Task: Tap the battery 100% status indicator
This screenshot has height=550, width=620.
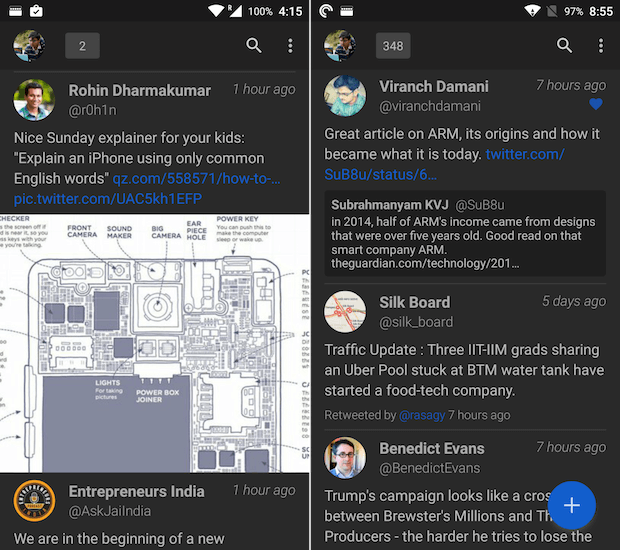Action: pos(260,11)
